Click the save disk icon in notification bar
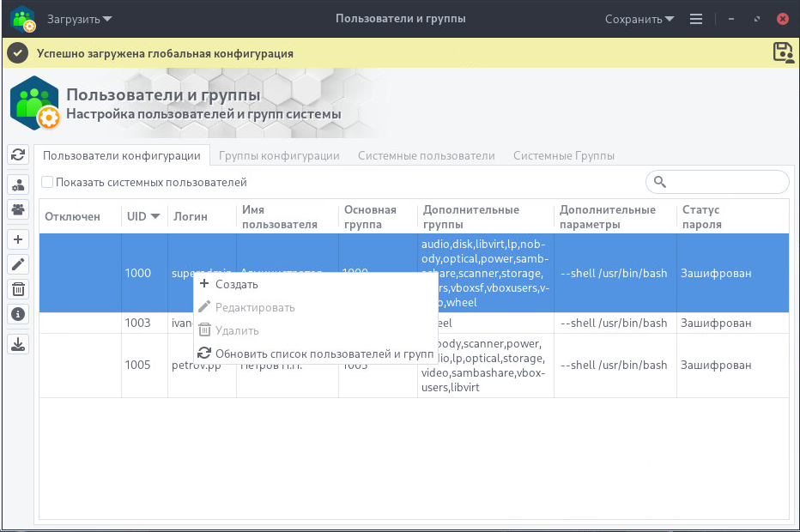Viewport: 800px width, 532px height. pyautogui.click(x=783, y=52)
